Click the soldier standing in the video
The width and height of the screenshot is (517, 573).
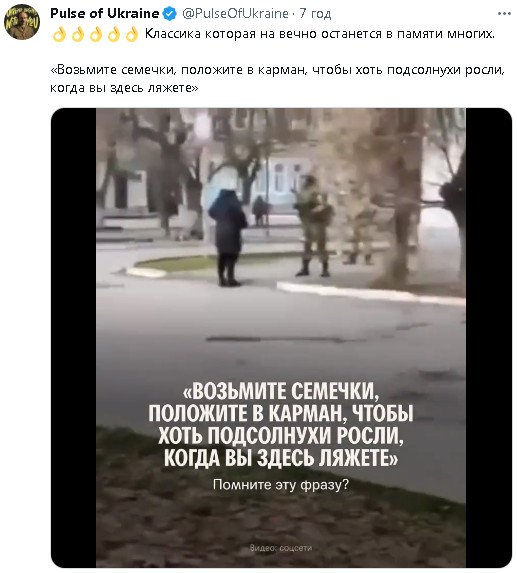coord(313,226)
